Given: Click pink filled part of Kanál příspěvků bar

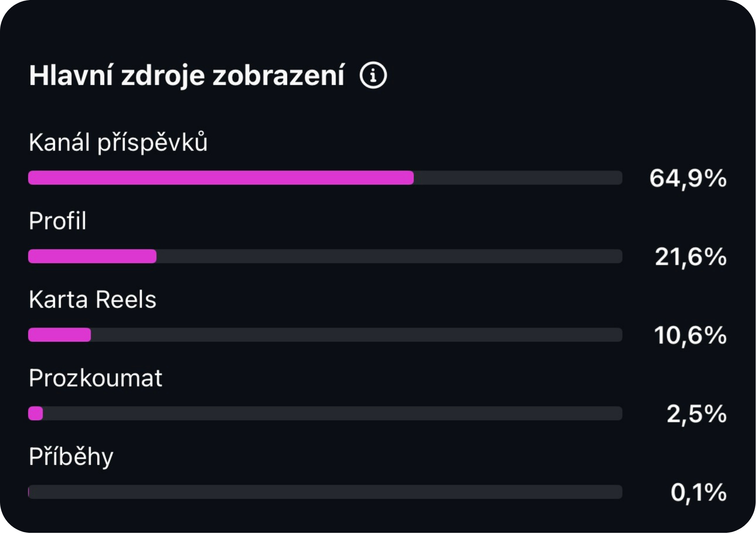Looking at the screenshot, I should (x=221, y=178).
